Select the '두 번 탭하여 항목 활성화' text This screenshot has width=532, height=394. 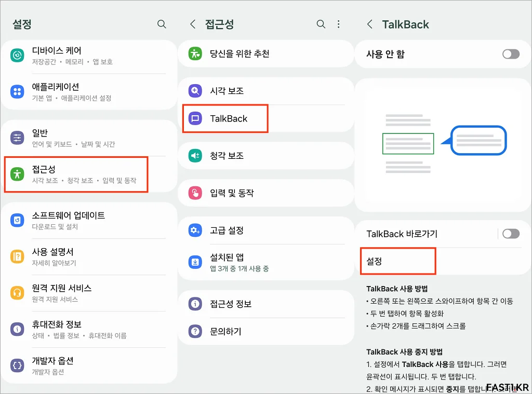tap(407, 314)
